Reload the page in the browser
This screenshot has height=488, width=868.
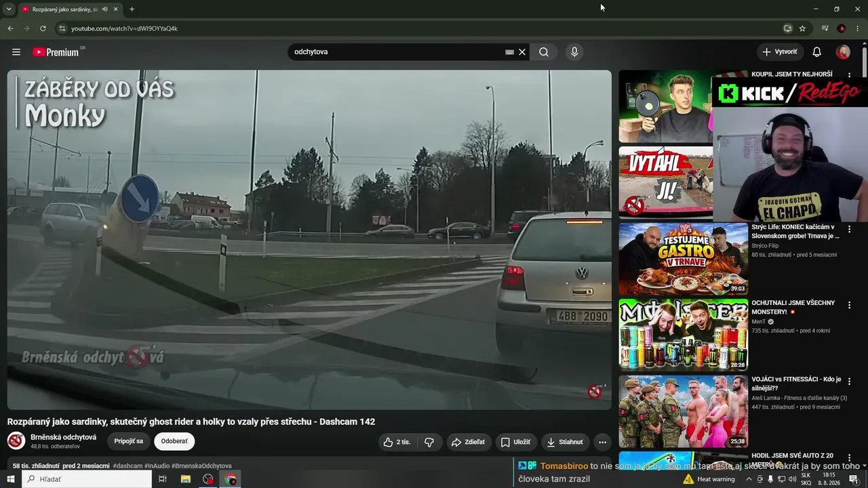pyautogui.click(x=43, y=28)
